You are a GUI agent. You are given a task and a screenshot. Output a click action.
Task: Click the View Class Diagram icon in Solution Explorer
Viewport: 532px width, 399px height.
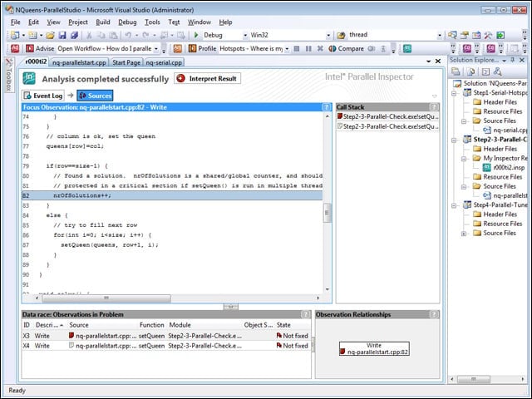(498, 71)
